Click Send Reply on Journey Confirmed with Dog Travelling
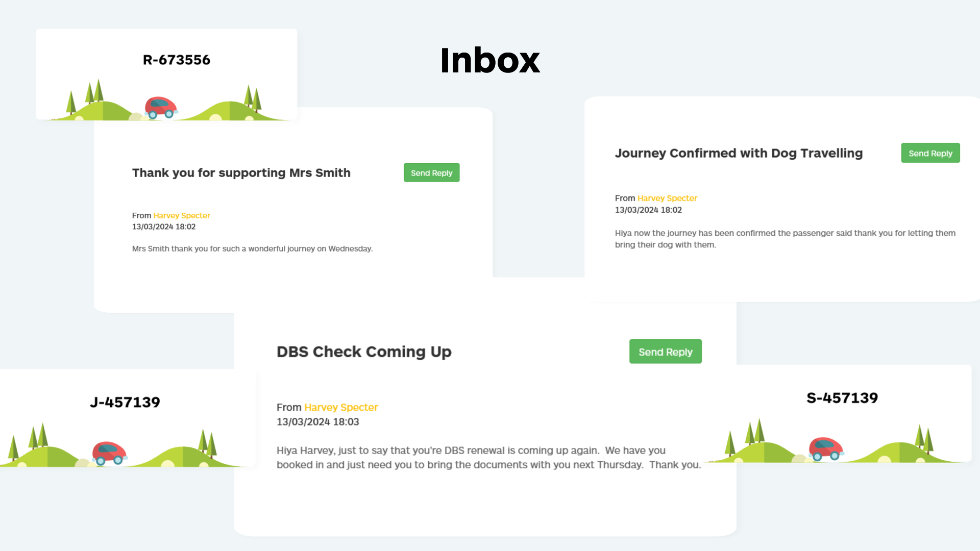980x551 pixels. 930,153
